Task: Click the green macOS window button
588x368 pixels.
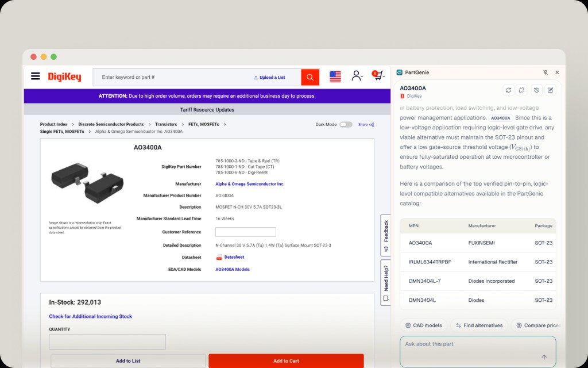Action: point(53,57)
